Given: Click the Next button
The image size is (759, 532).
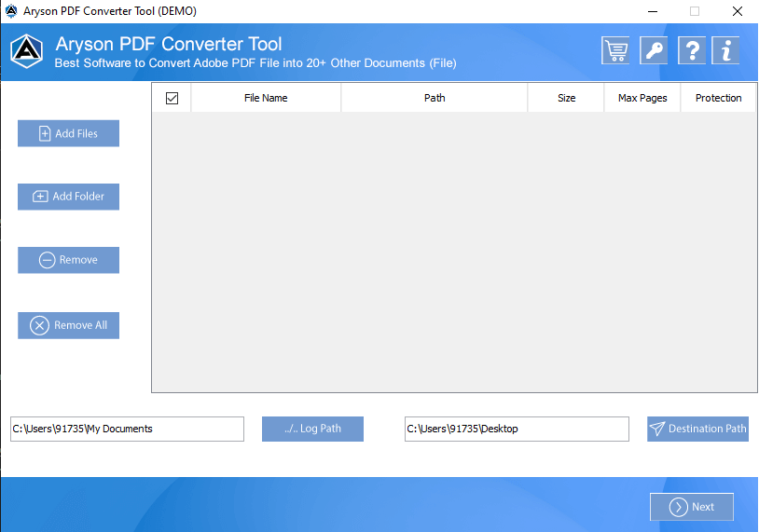Looking at the screenshot, I should pos(692,507).
